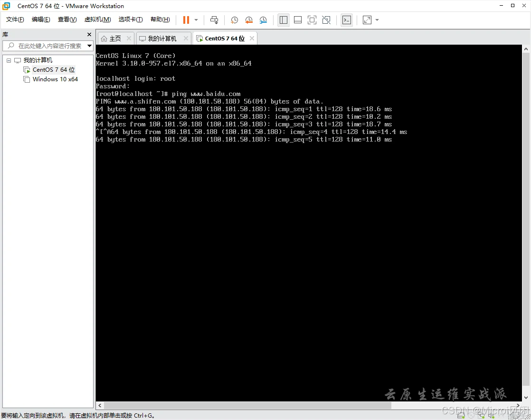Take a snapshot of the virtual machine

(x=234, y=20)
